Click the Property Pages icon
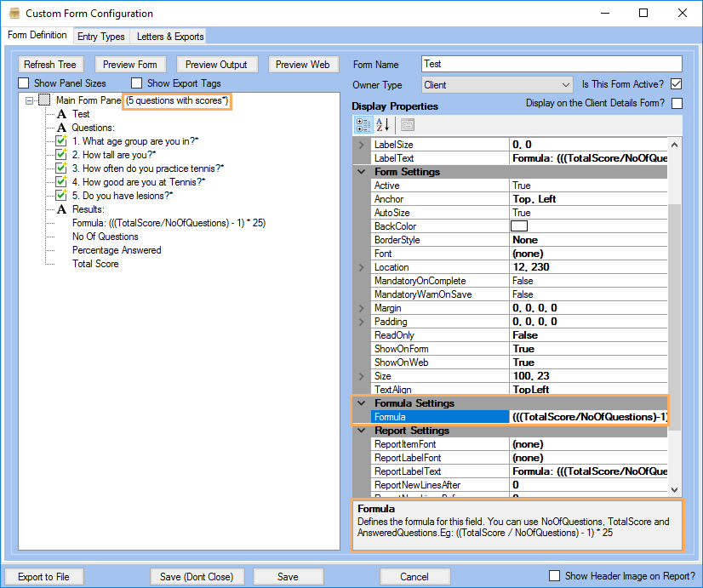This screenshot has height=588, width=703. click(x=408, y=125)
